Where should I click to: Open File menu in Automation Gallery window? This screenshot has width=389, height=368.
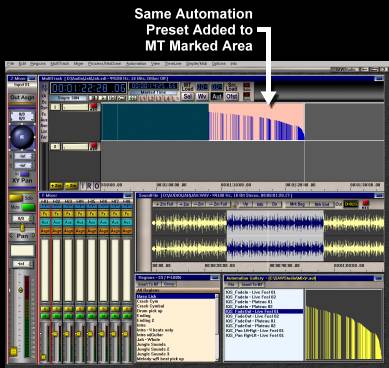pos(231,284)
